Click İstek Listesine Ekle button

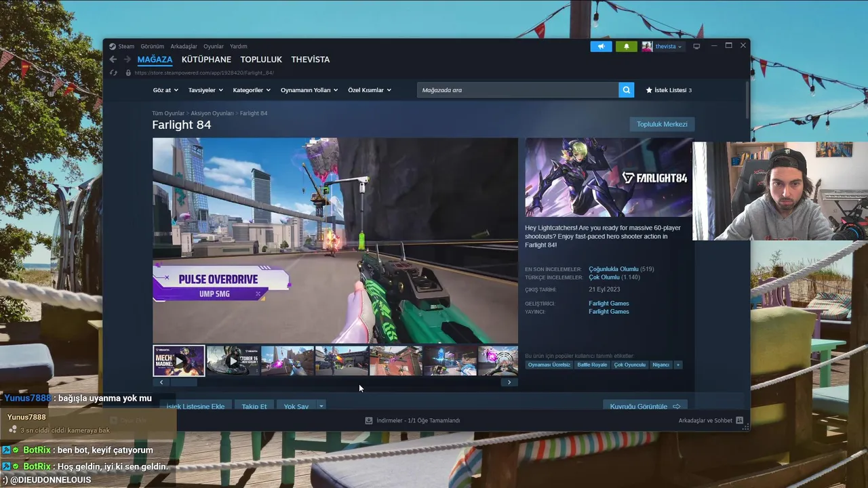[196, 406]
